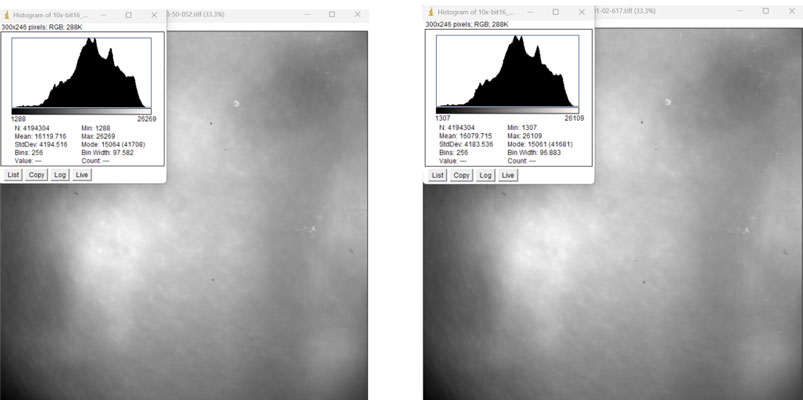Maximize the right histogram window
803x400 pixels.
pos(556,12)
